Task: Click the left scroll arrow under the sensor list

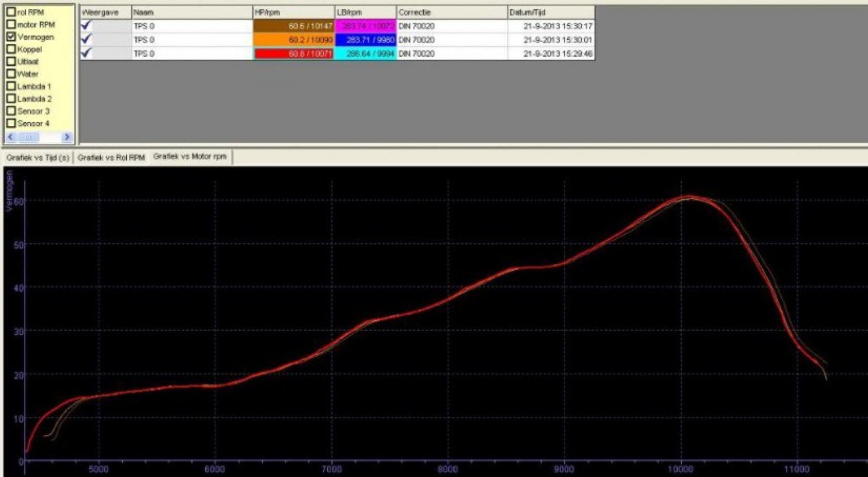Action: [x=11, y=137]
